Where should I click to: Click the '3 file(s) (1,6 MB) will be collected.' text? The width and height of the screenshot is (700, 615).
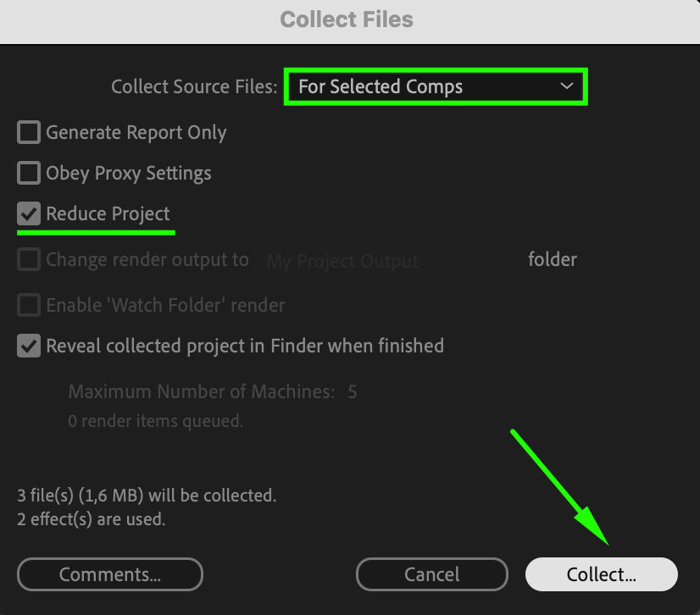pos(147,496)
